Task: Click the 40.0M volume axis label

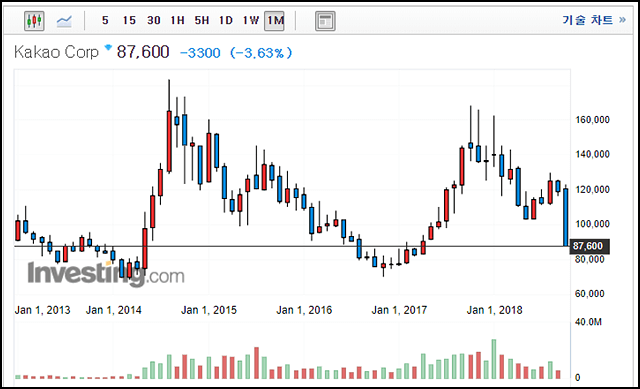Action: click(588, 322)
